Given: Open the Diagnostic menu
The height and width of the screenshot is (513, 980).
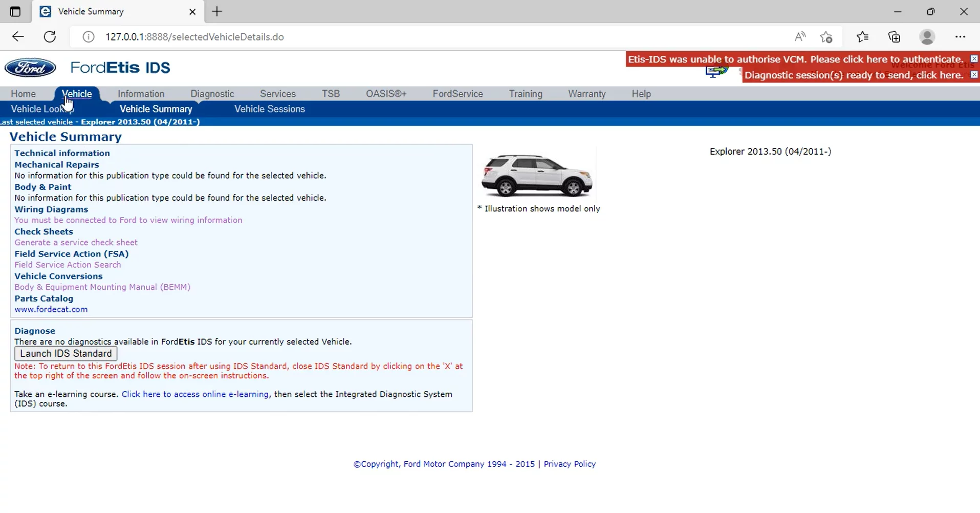Looking at the screenshot, I should [x=212, y=94].
